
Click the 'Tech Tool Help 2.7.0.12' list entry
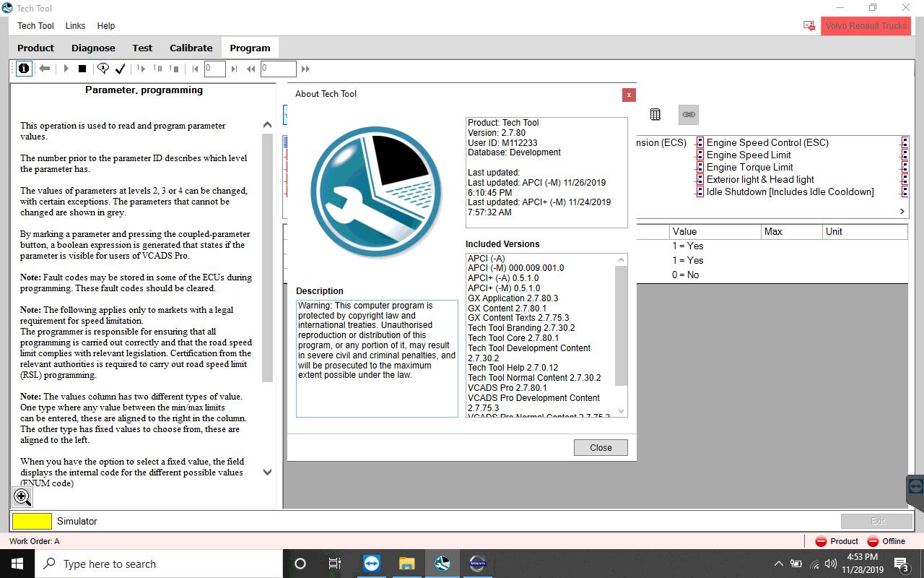(513, 368)
